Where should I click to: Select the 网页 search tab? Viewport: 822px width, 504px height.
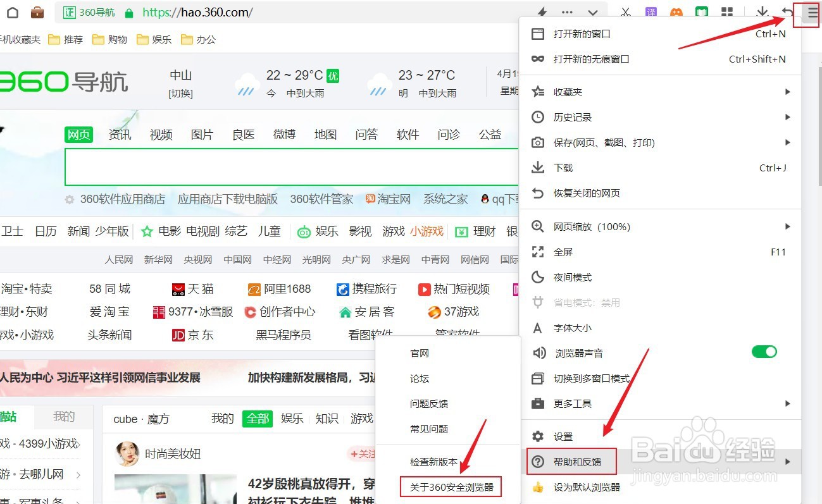pos(78,134)
